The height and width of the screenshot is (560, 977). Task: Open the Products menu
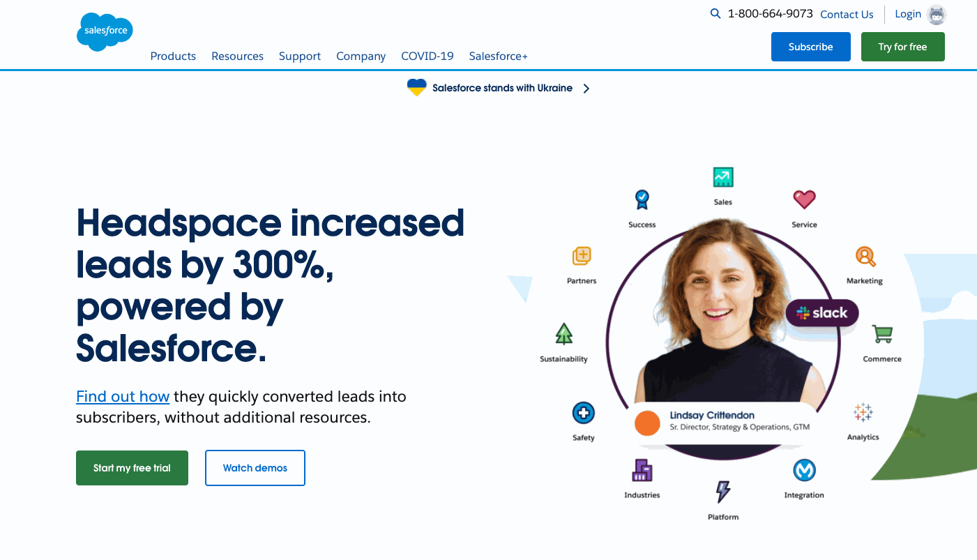pyautogui.click(x=173, y=56)
